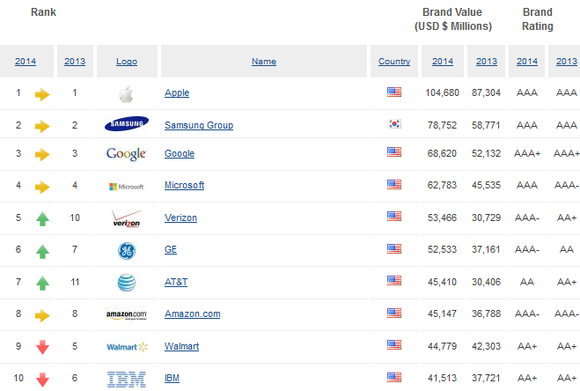Sort by the Logo column header
The width and height of the screenshot is (580, 391).
(127, 61)
